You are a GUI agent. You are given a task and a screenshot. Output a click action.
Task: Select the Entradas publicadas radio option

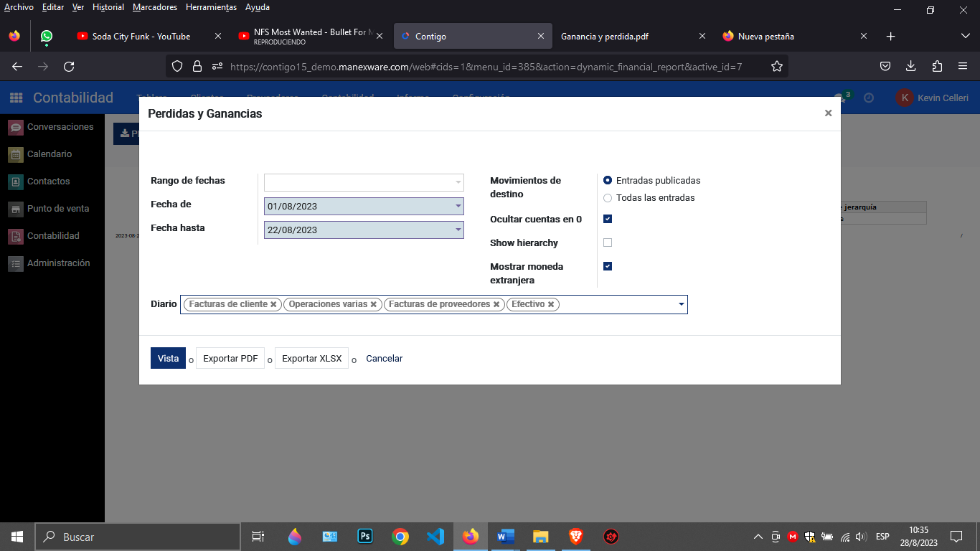point(608,181)
